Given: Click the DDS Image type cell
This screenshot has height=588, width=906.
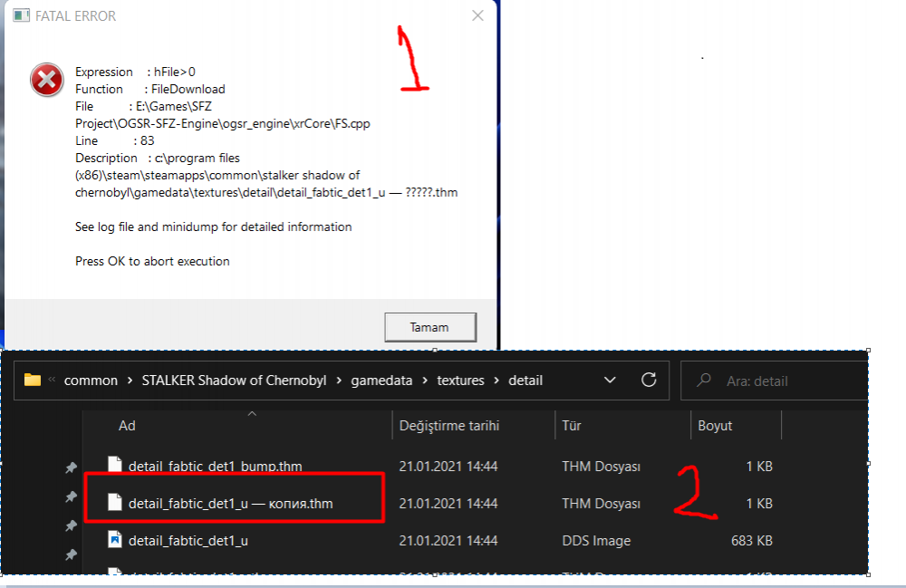Looking at the screenshot, I should (596, 541).
